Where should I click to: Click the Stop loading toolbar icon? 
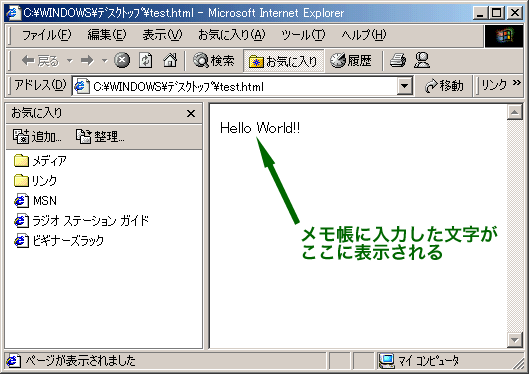(122, 61)
